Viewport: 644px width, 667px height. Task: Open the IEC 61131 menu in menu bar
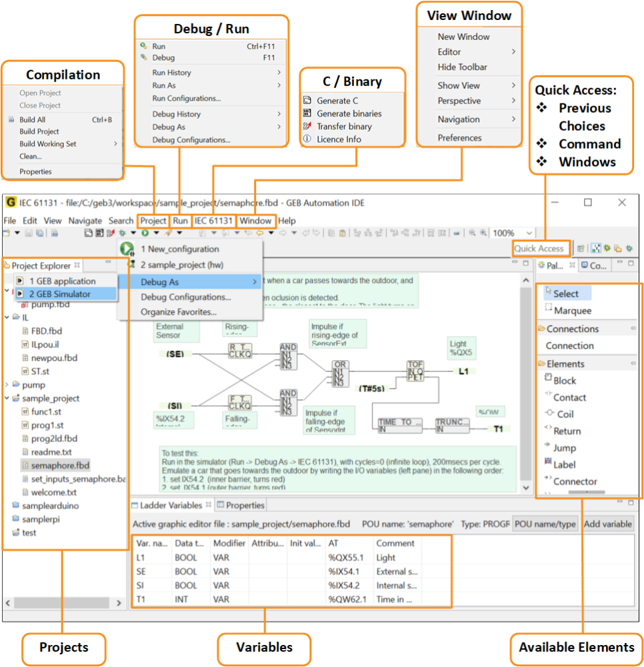213,221
